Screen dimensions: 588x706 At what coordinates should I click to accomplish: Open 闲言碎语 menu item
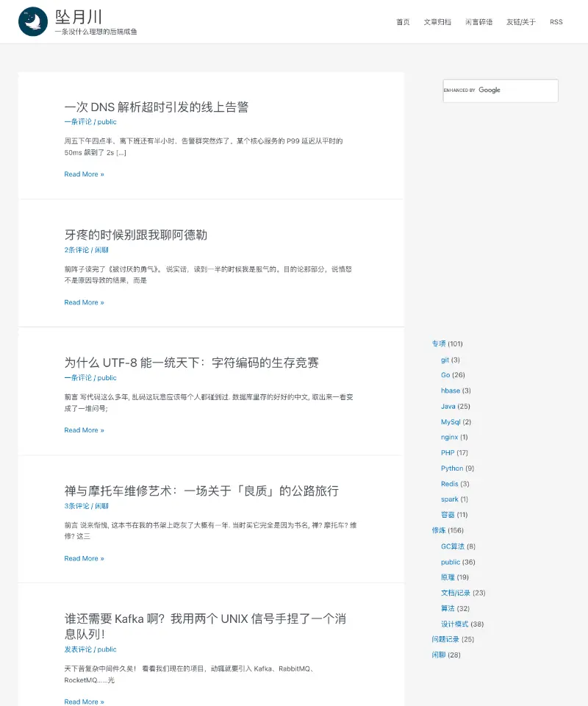tap(478, 21)
